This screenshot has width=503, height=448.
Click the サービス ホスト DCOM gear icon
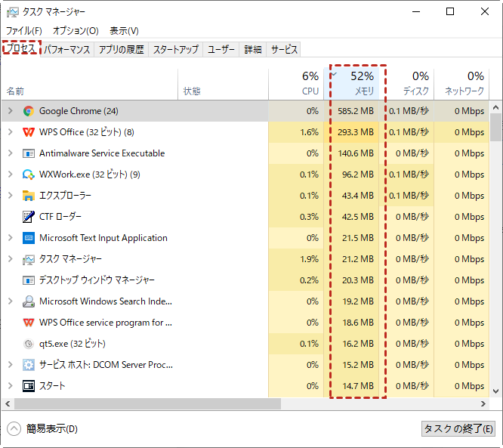tap(29, 365)
